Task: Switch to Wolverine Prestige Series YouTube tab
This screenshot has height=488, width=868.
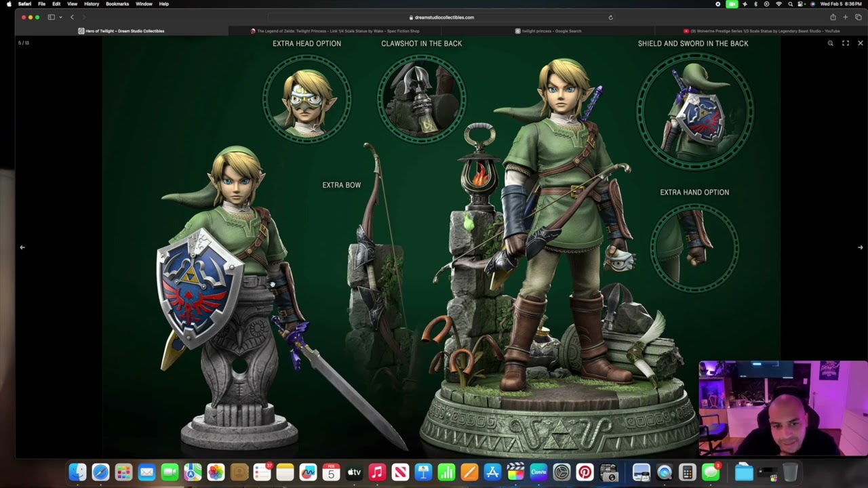Action: point(762,31)
